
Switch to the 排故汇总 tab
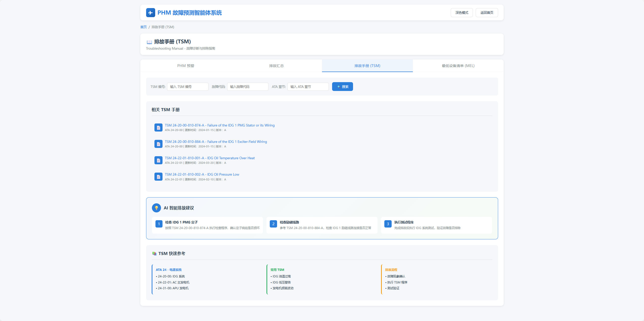[x=277, y=66]
